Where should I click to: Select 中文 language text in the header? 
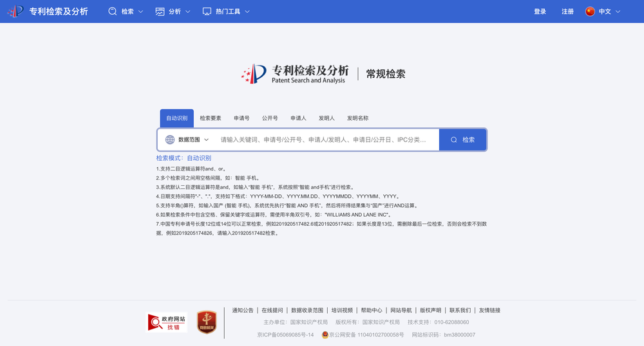click(x=605, y=12)
